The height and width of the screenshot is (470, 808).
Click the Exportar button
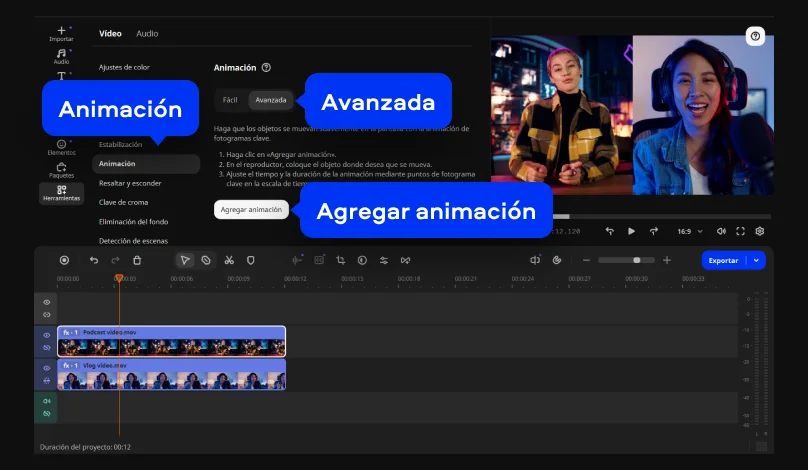tap(723, 260)
